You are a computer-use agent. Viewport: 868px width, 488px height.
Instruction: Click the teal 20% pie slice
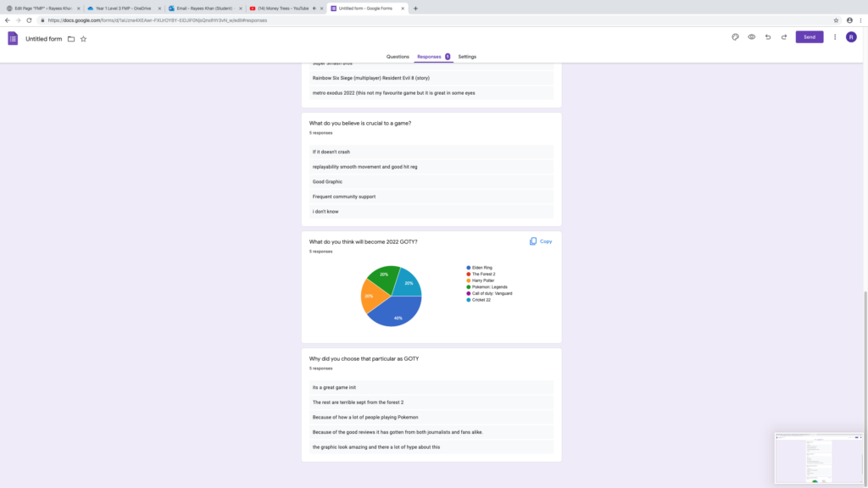(409, 283)
